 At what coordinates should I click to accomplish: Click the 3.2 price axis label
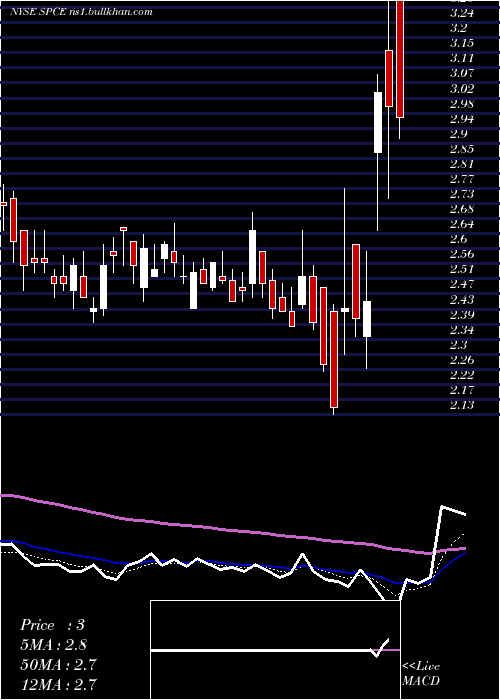458,28
